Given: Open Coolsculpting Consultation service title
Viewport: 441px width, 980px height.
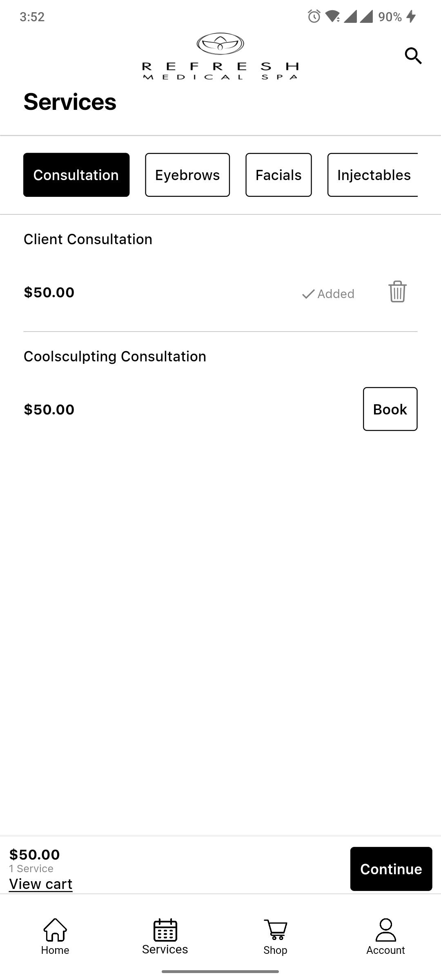Looking at the screenshot, I should tap(115, 356).
